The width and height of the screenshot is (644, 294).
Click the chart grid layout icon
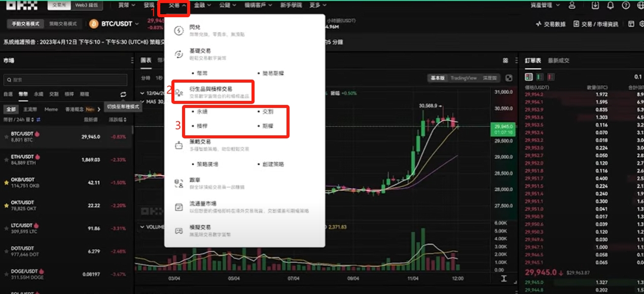point(505,60)
